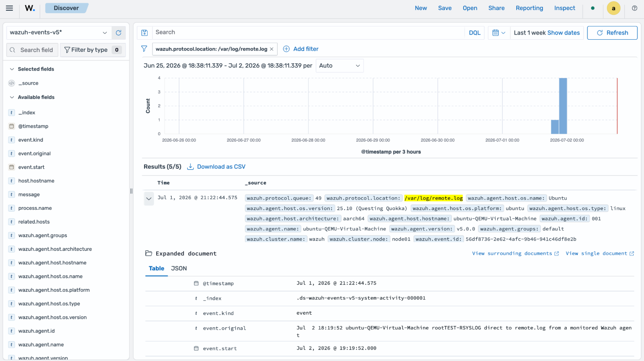
Task: Open the help icon in top bar
Action: (634, 8)
